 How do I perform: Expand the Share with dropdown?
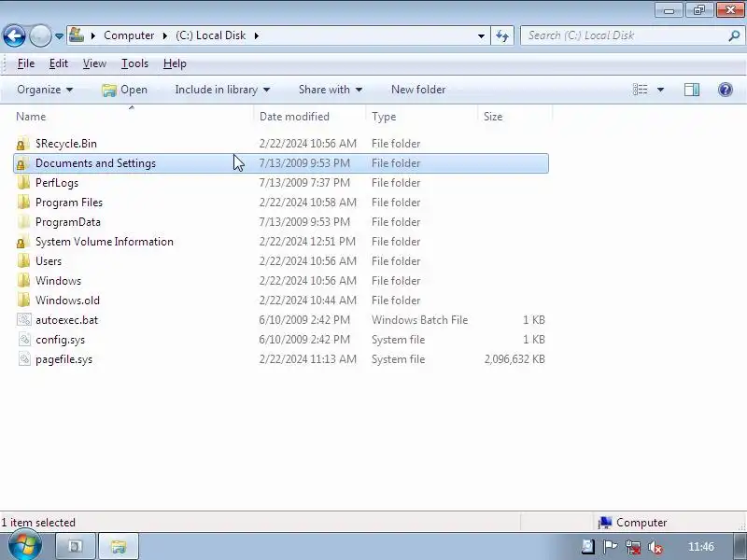331,90
